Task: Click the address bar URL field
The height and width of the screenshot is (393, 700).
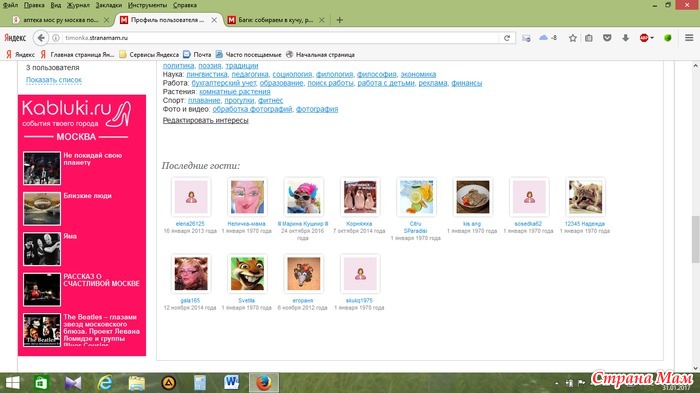Action: coord(281,38)
